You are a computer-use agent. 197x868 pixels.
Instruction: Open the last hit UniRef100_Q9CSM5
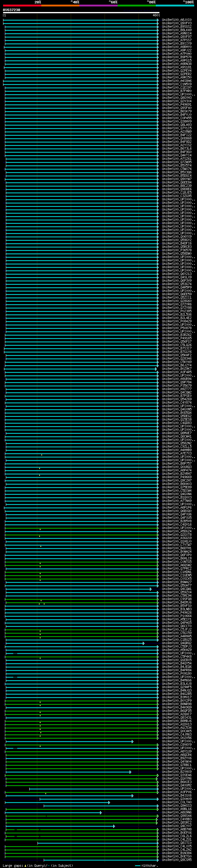177,860
